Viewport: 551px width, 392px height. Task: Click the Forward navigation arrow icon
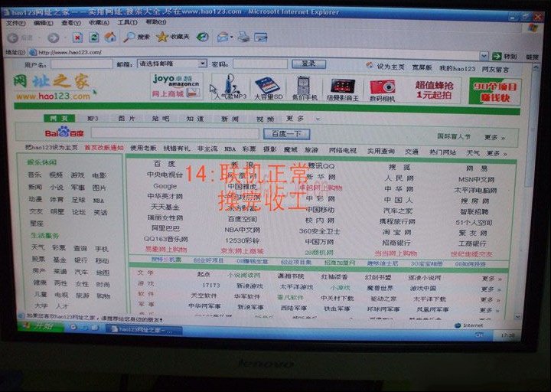click(x=53, y=38)
